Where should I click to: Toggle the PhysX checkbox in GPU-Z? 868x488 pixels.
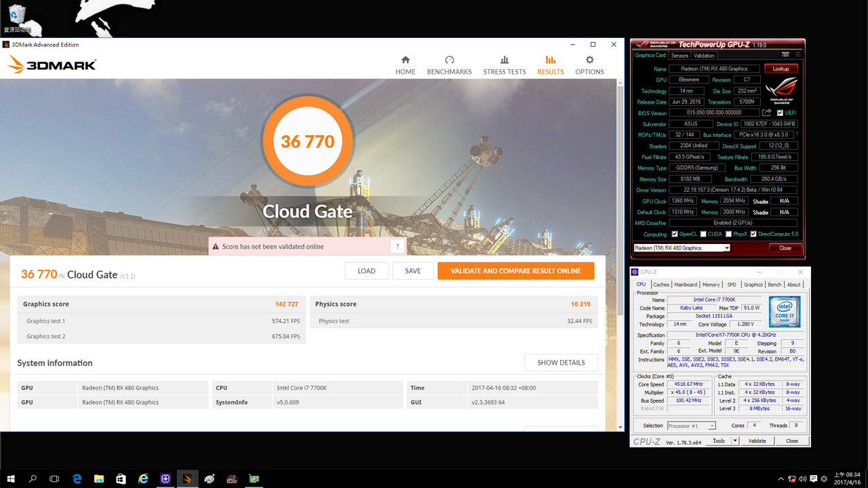pyautogui.click(x=728, y=234)
